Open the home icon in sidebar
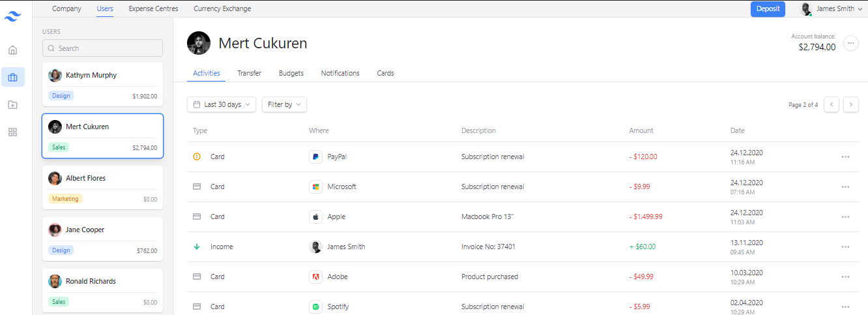This screenshot has height=315, width=868. (x=13, y=50)
